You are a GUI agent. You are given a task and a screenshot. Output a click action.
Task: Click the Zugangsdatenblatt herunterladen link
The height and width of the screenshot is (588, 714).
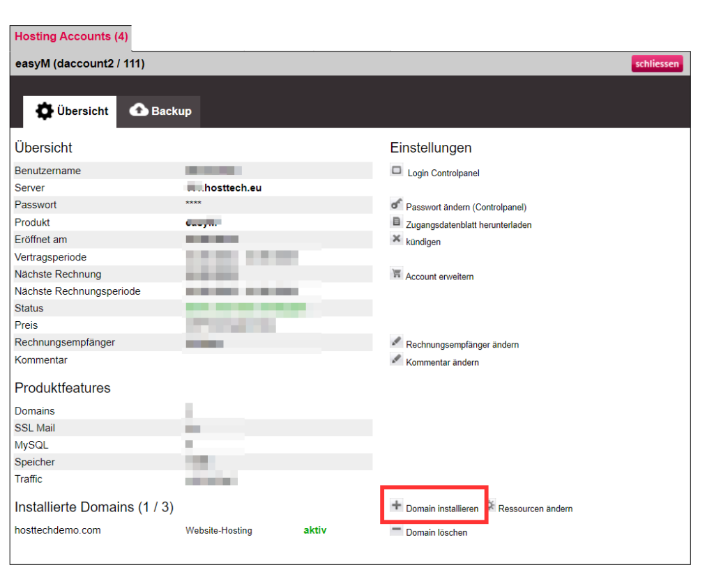(469, 225)
